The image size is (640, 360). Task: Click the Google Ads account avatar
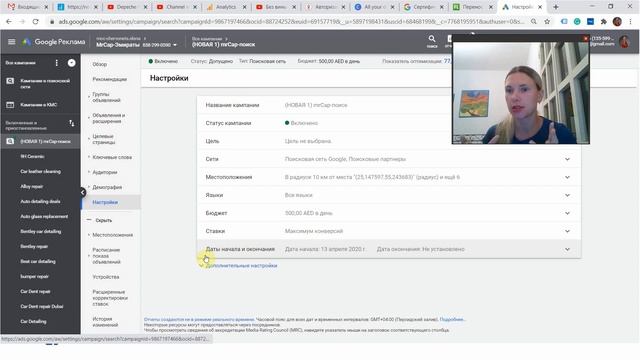624,41
